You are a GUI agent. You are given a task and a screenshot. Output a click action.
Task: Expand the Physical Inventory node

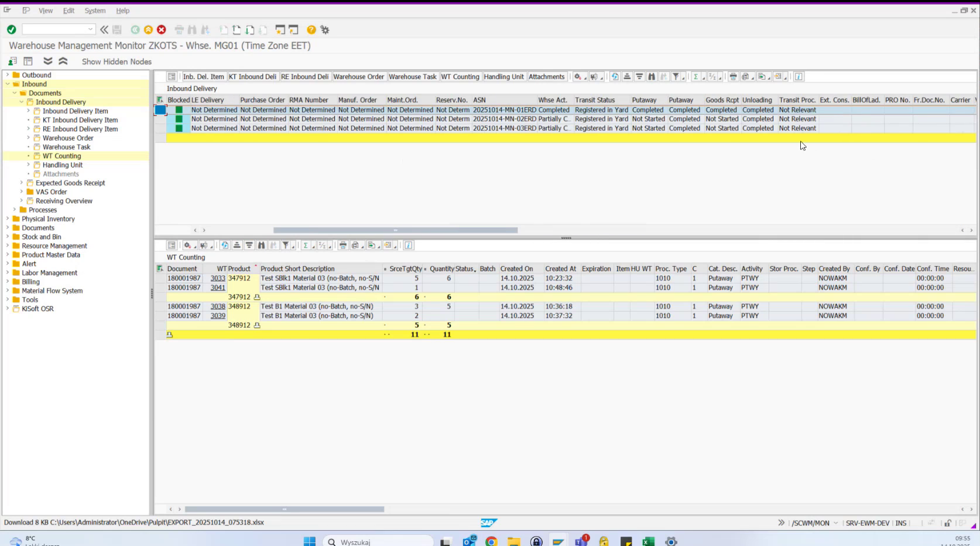click(7, 219)
